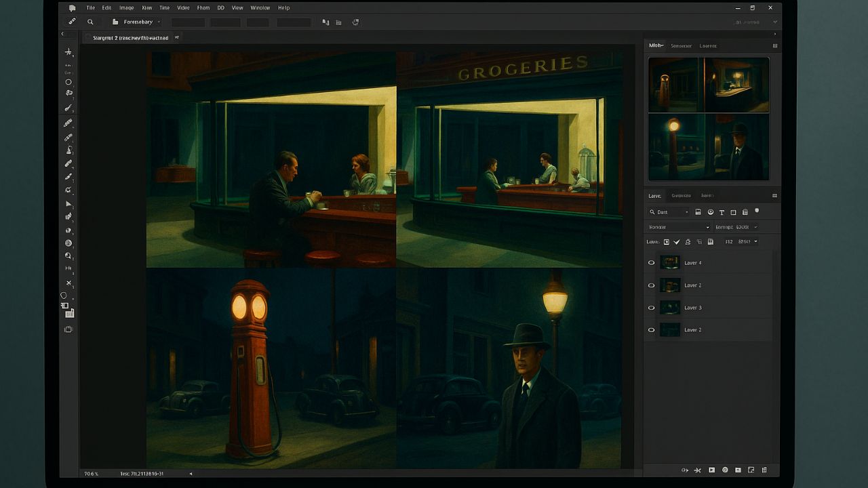Toggle the first lock icon after Lauıc label
The height and width of the screenshot is (488, 868).
[667, 242]
